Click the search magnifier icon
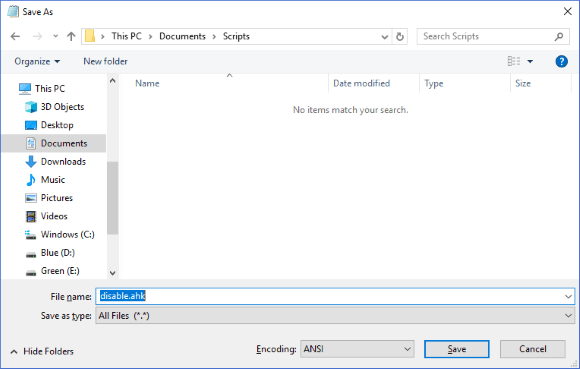The height and width of the screenshot is (369, 580). pos(559,36)
